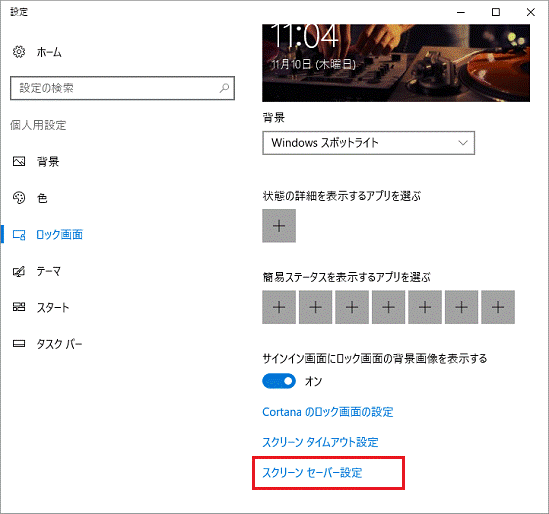549x514 pixels.
Task: Click the lock screen preview image
Action: point(396,63)
